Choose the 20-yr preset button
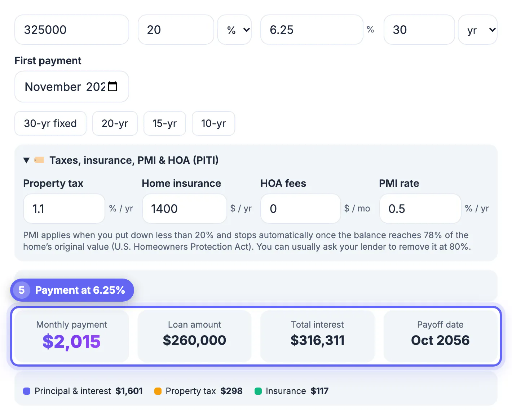 (x=115, y=123)
